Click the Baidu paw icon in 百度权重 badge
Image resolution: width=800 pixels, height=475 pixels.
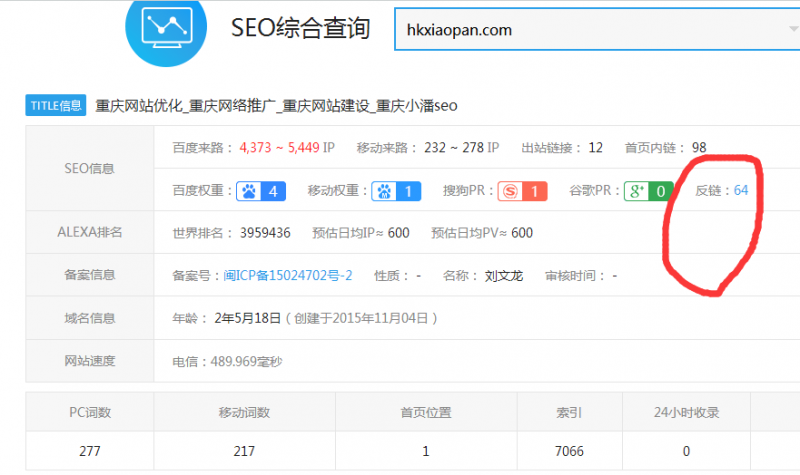click(249, 191)
